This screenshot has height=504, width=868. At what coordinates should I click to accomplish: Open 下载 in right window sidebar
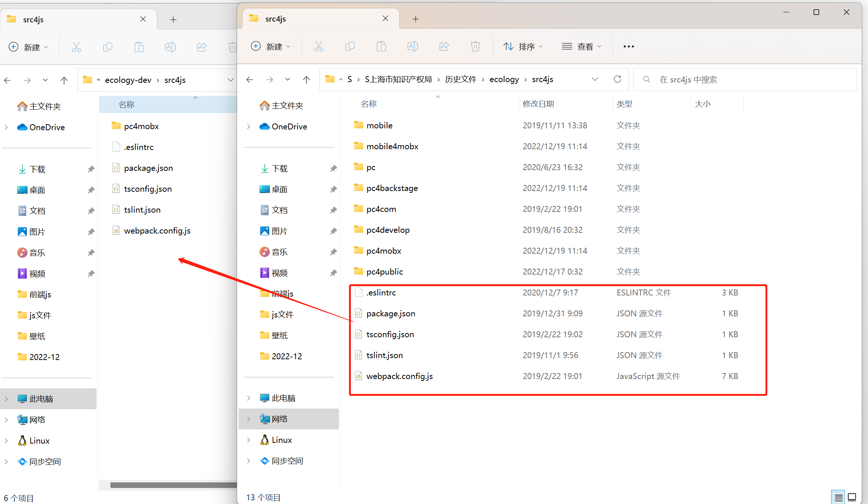click(279, 169)
